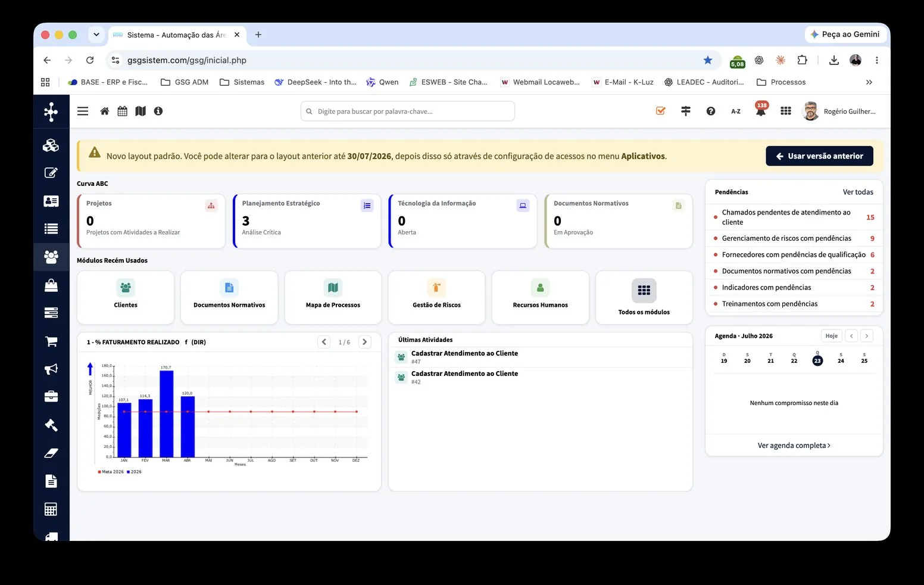Open the map icon in the top toolbar
Screen dimensions: 924x585
[141, 111]
